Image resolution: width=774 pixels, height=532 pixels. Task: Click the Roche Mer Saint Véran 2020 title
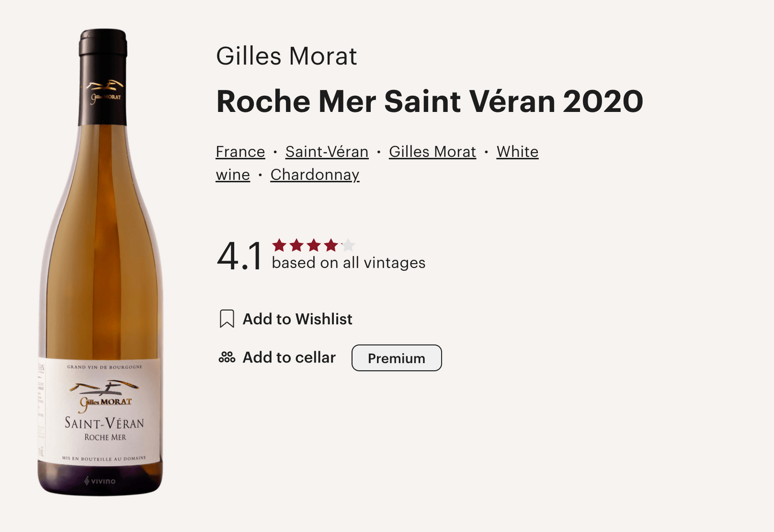coord(429,101)
